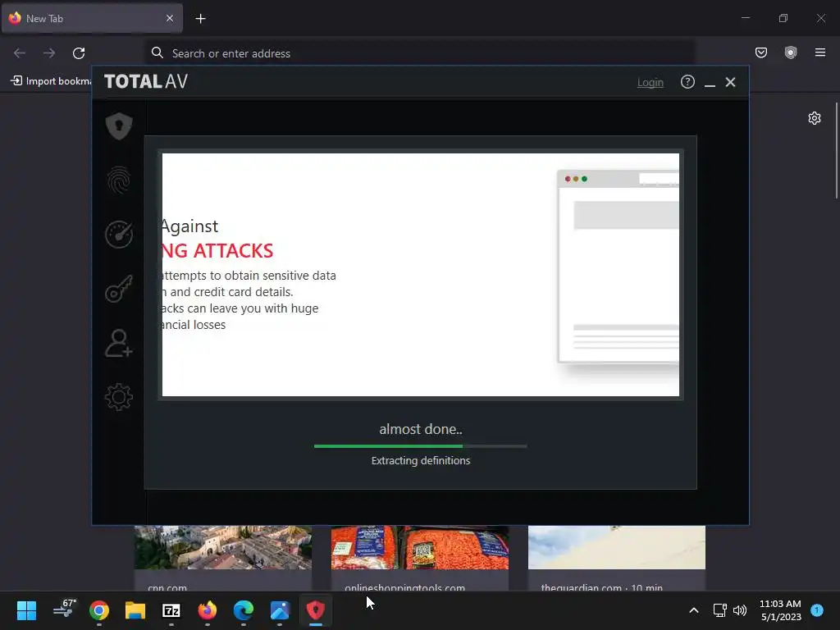Open the Photos app from taskbar

pyautogui.click(x=280, y=610)
